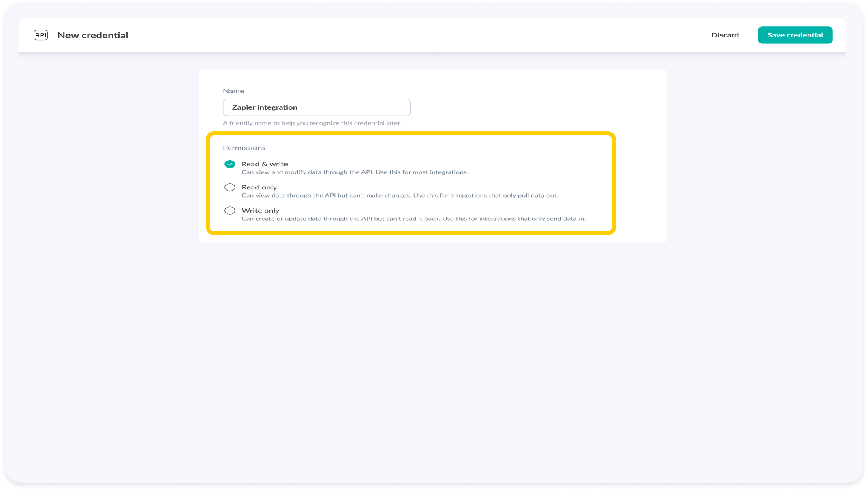Click text 'Can view and modify data through the API'
The image size is (868, 490).
tap(307, 172)
